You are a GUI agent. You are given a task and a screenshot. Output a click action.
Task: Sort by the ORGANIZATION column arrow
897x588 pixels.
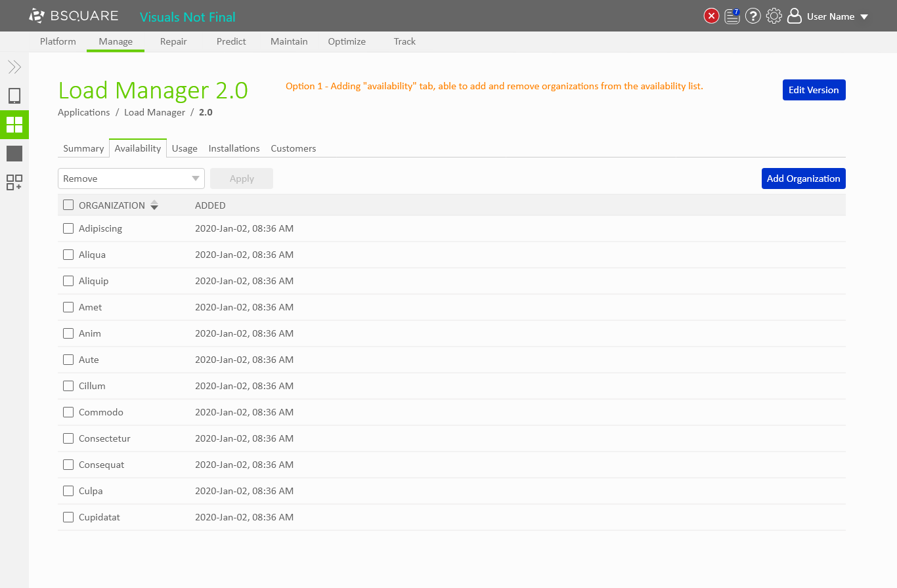(154, 205)
